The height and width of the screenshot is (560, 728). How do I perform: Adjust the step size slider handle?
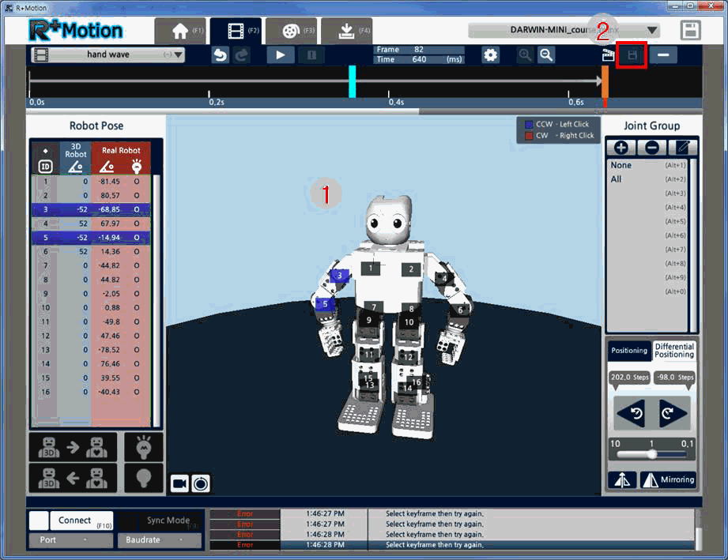click(x=652, y=455)
